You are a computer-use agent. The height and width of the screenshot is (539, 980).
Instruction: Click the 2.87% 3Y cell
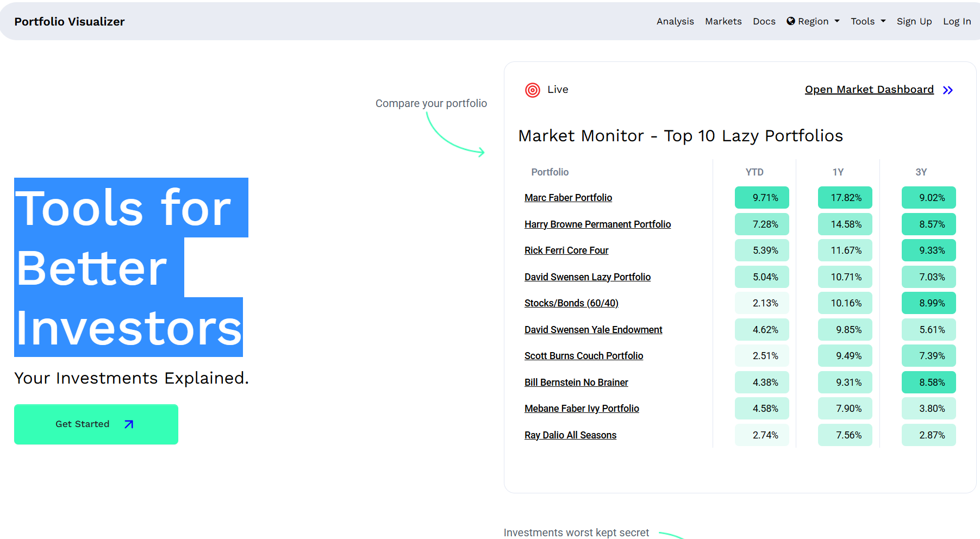pos(929,435)
